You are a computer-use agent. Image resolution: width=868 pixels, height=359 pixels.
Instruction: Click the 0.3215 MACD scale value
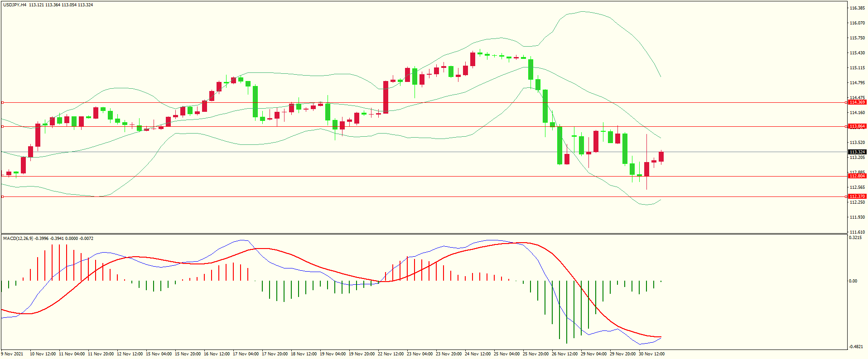pos(856,238)
